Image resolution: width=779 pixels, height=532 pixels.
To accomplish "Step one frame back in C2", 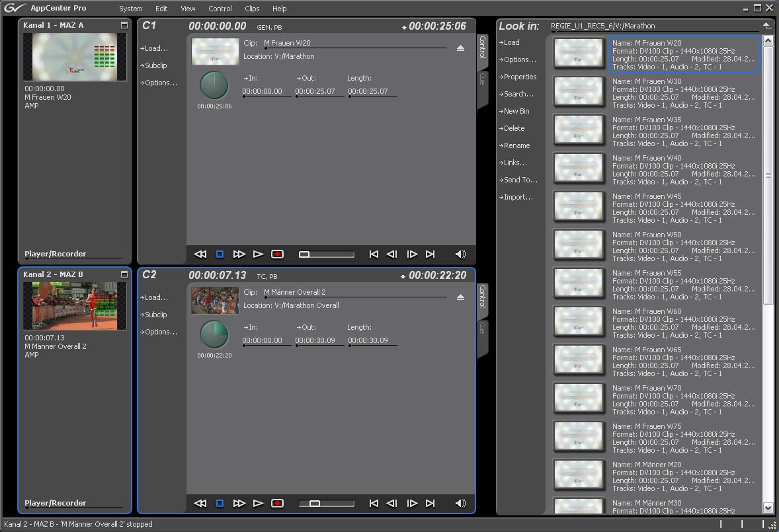I will tap(392, 503).
